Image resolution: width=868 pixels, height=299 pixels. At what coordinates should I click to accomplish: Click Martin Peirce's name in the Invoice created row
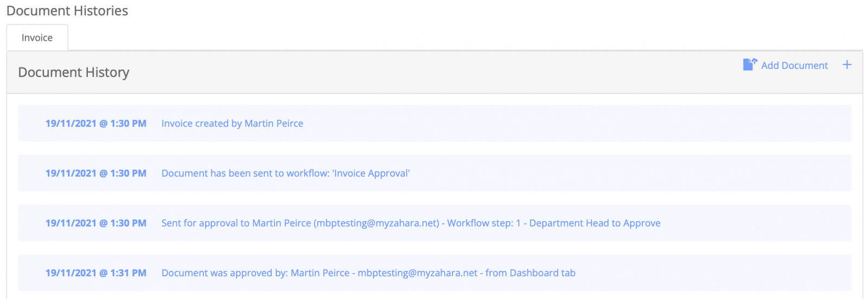click(274, 123)
